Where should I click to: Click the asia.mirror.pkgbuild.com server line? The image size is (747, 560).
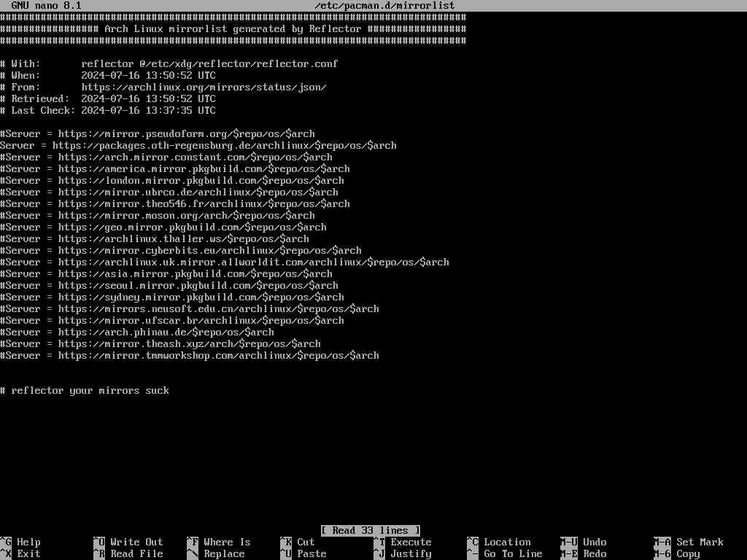(166, 274)
